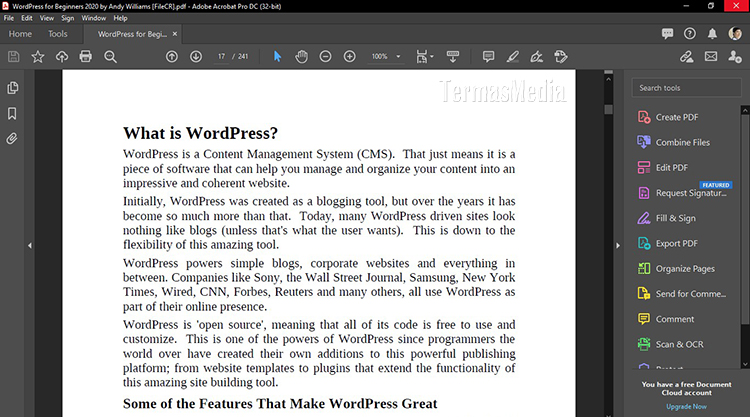Screen dimensions: 750x417
Task: Add a sticky note comment
Action: [488, 57]
